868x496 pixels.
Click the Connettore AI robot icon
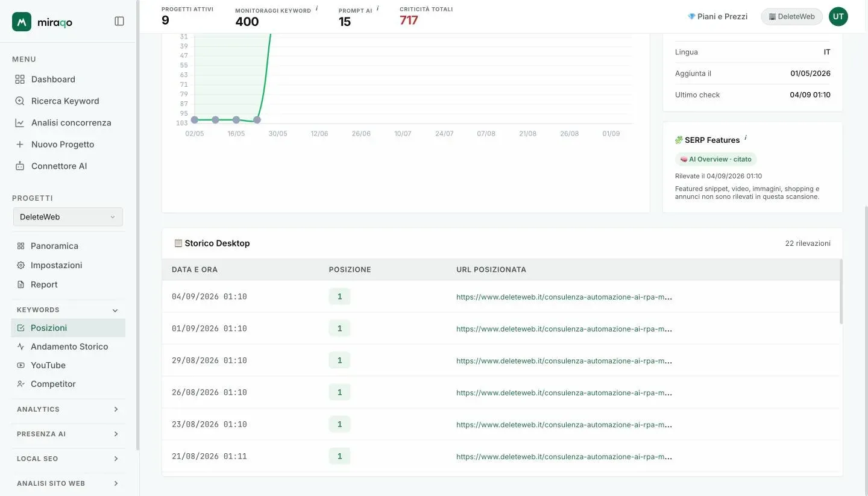(20, 166)
